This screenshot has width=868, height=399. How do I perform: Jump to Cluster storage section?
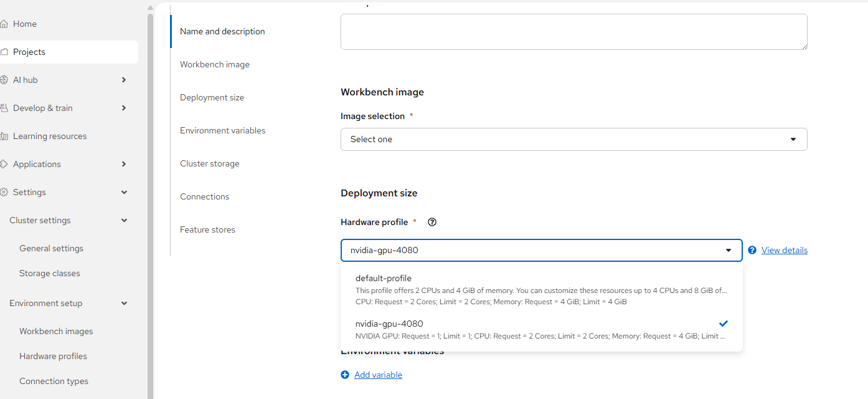(x=209, y=163)
